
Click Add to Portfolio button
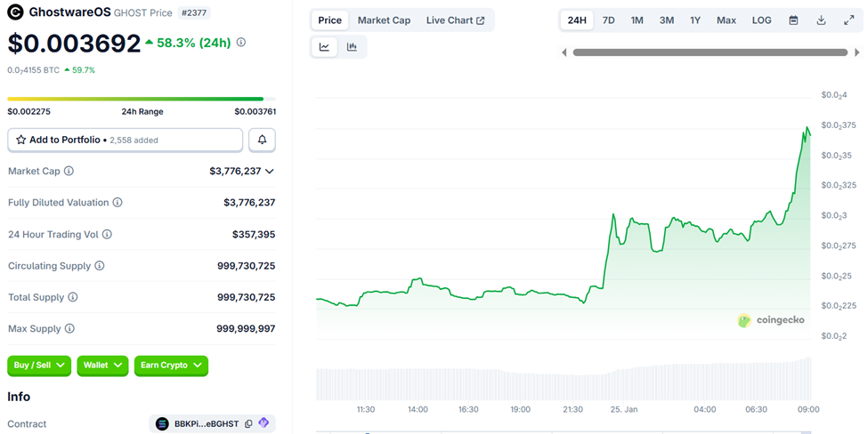point(125,140)
